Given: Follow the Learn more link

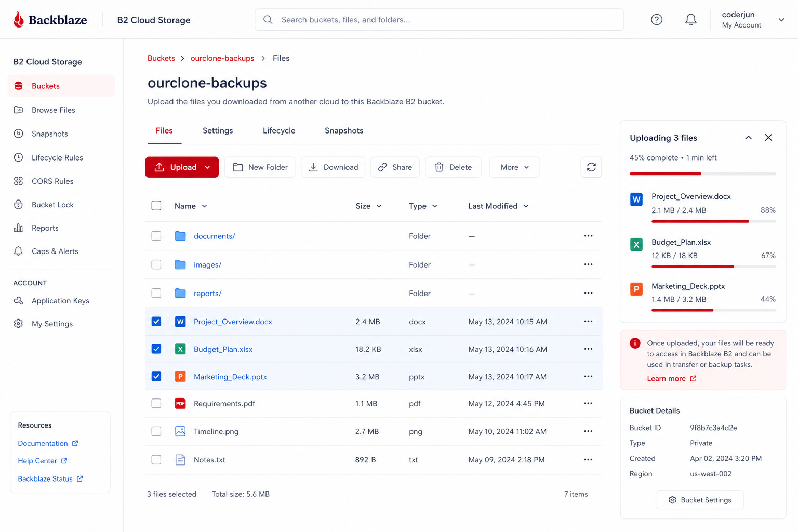Looking at the screenshot, I should 666,379.
